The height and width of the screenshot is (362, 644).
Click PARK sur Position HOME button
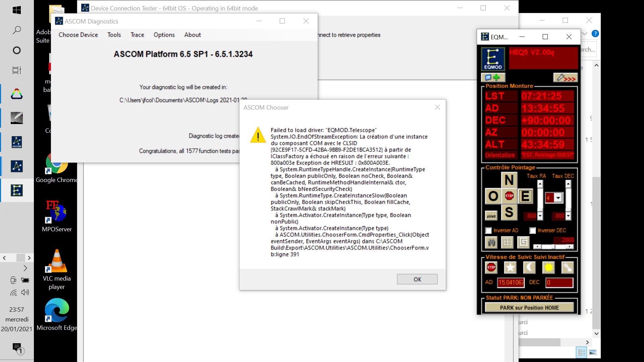529,308
